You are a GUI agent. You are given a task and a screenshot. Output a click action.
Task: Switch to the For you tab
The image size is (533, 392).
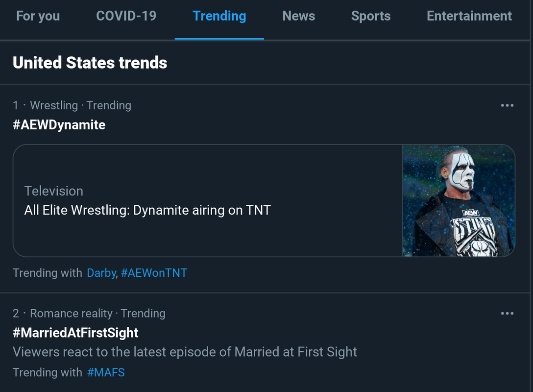coord(38,16)
